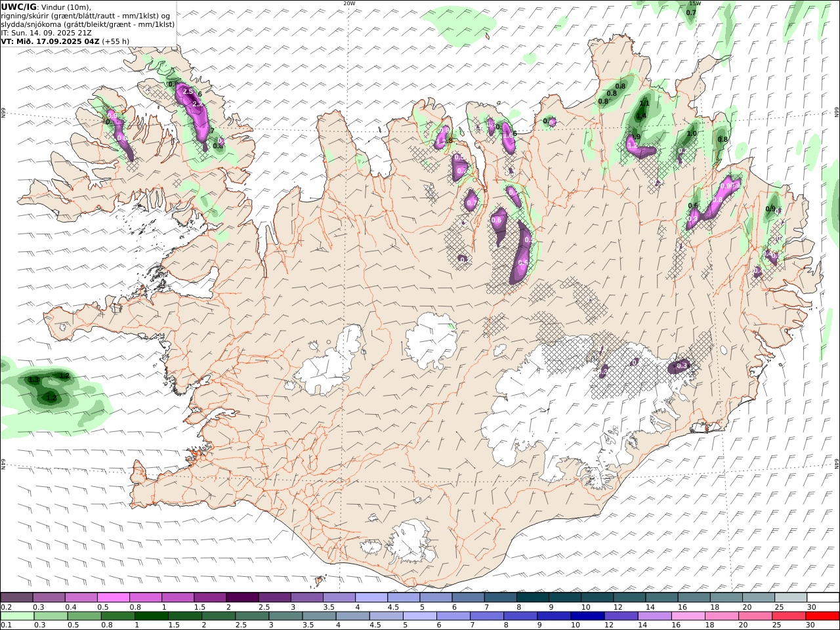Viewport: 840px width, 630px height.
Task: Click the '15W' longitude label at top
Action: pos(694,3)
